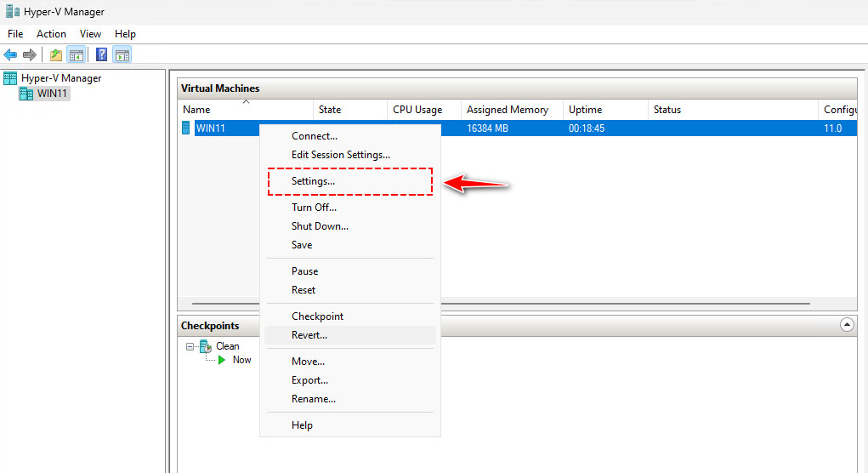Click the Virtual Machines horizontal scrollbar
This screenshot has width=868, height=473.
(501, 304)
